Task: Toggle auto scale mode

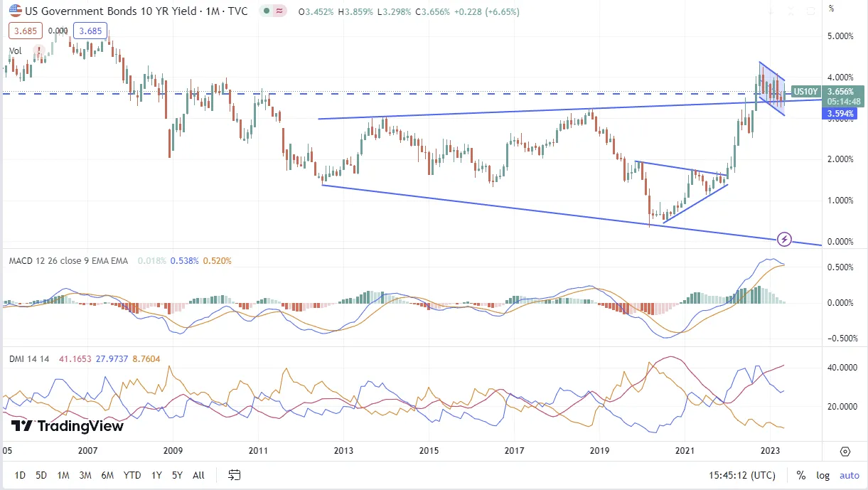Action: tap(849, 475)
